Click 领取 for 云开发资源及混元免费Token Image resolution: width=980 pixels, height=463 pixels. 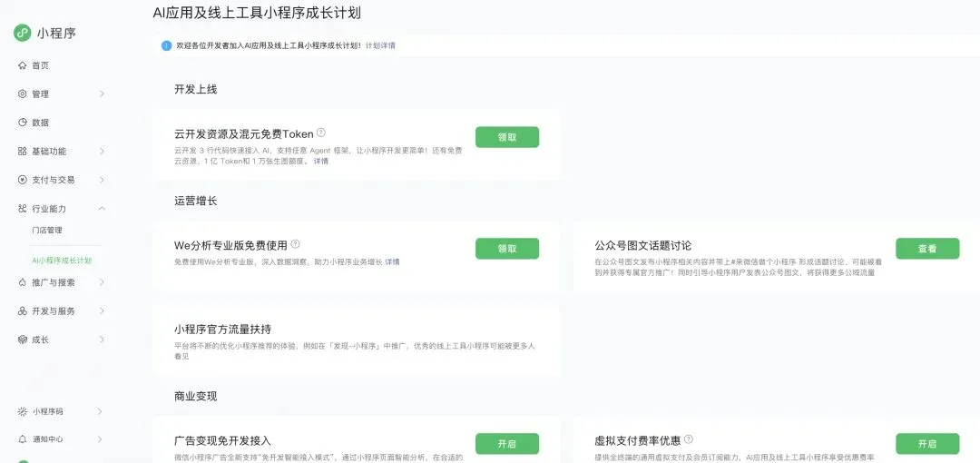pos(507,137)
